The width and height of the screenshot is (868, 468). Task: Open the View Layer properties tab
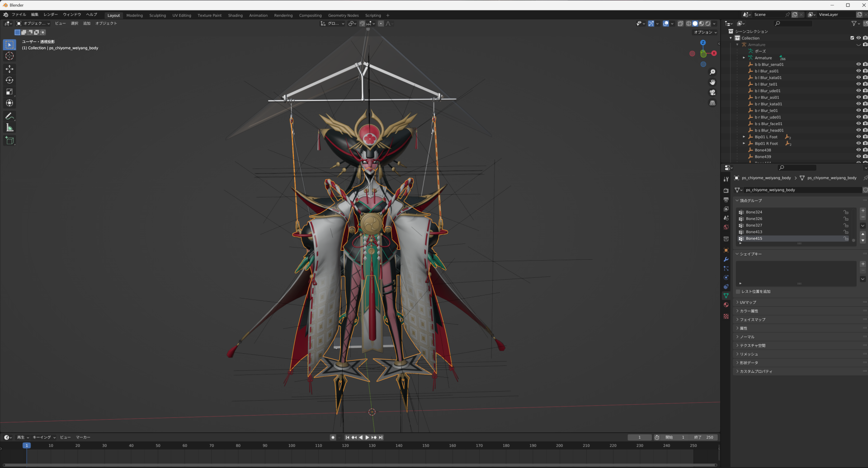(726, 209)
